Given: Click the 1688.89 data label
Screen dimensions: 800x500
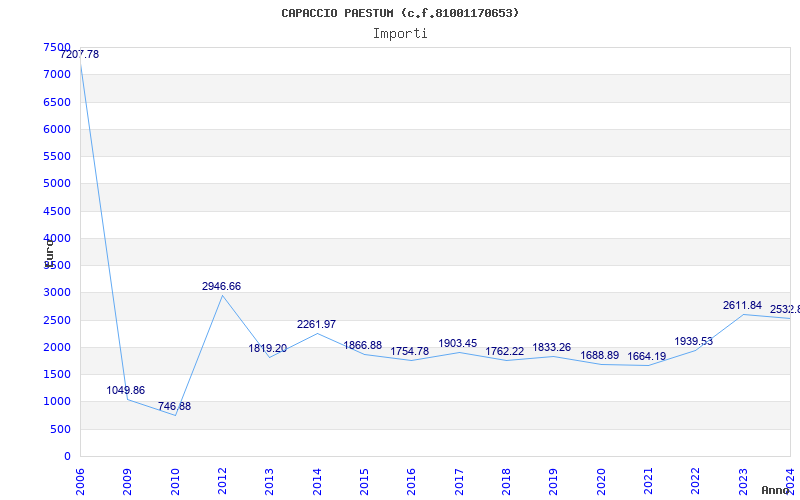Looking at the screenshot, I should click(x=599, y=355).
